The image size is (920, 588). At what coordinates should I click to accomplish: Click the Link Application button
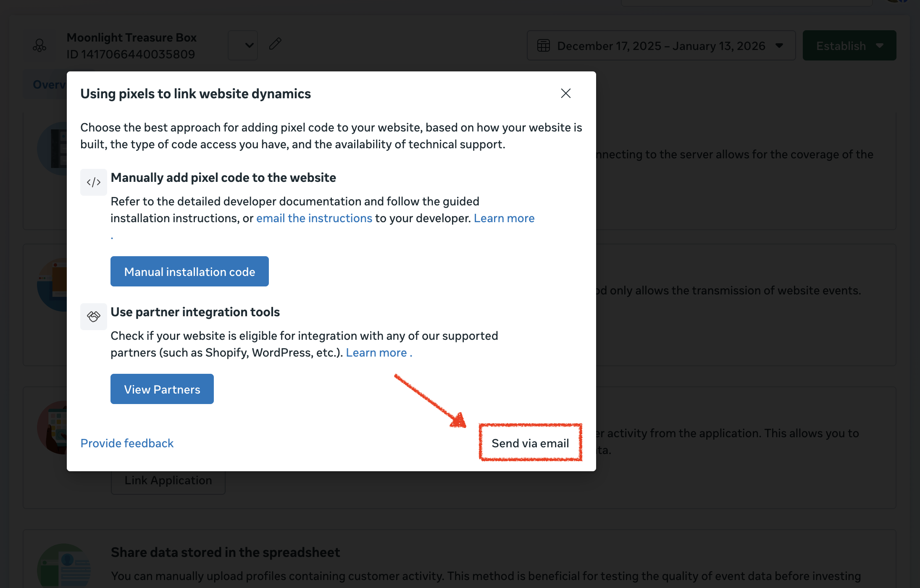pos(168,481)
